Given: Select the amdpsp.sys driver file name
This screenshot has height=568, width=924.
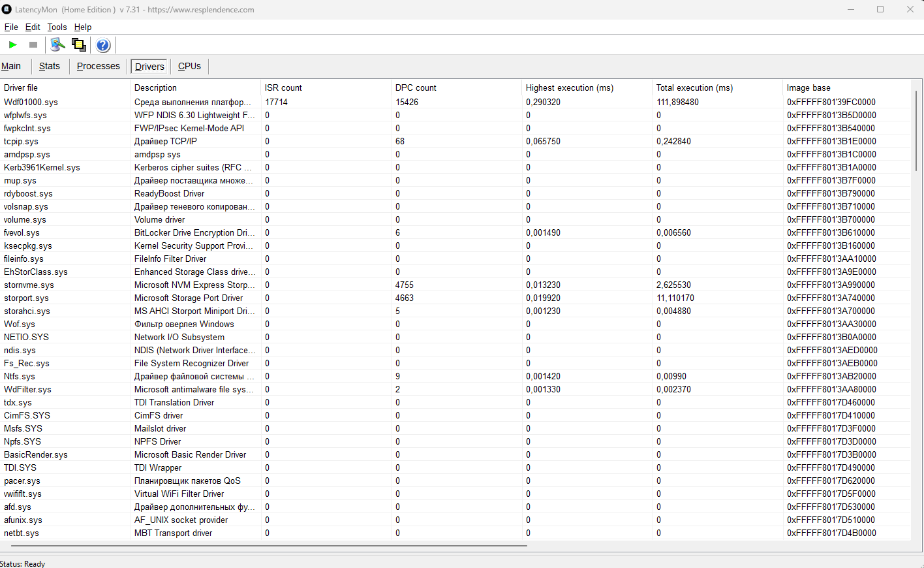Looking at the screenshot, I should click(x=27, y=154).
